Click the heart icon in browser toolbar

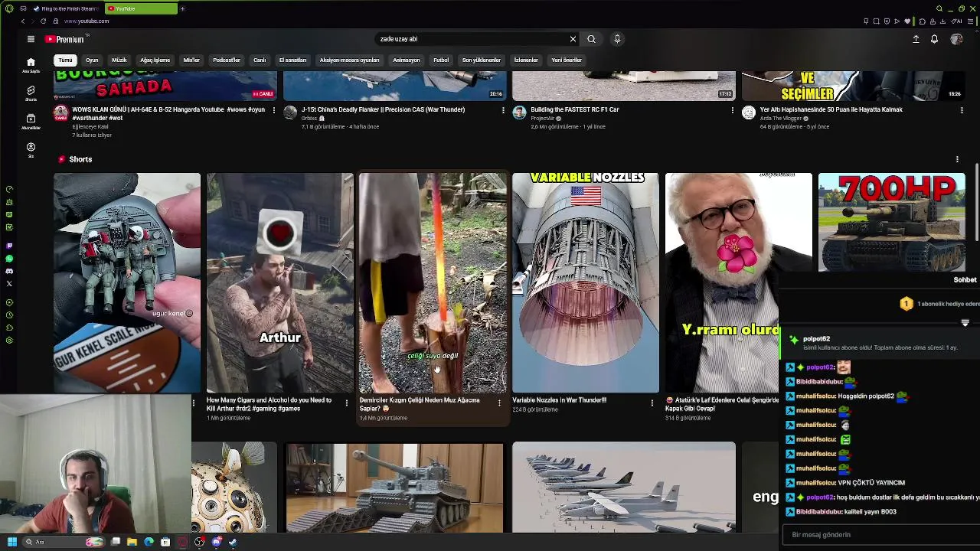907,21
